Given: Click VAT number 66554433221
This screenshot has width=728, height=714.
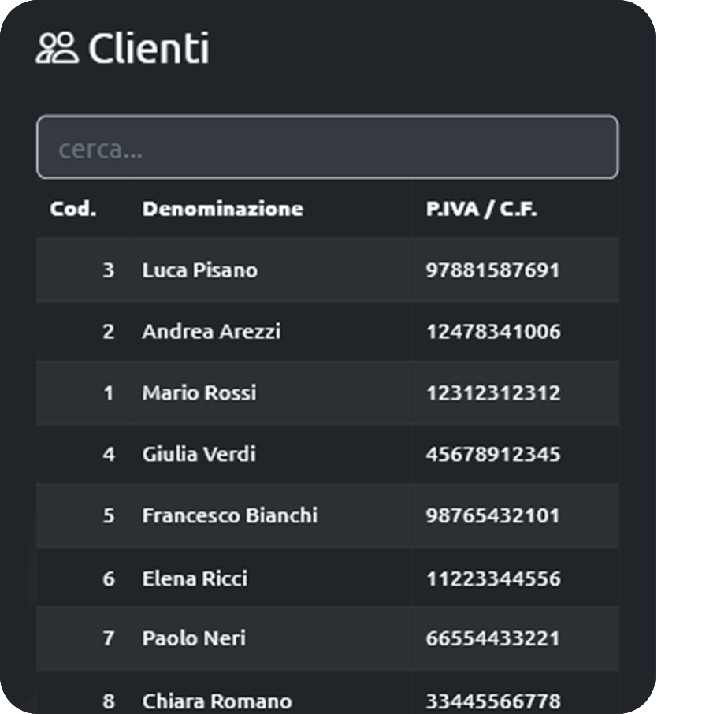Looking at the screenshot, I should [x=493, y=638].
